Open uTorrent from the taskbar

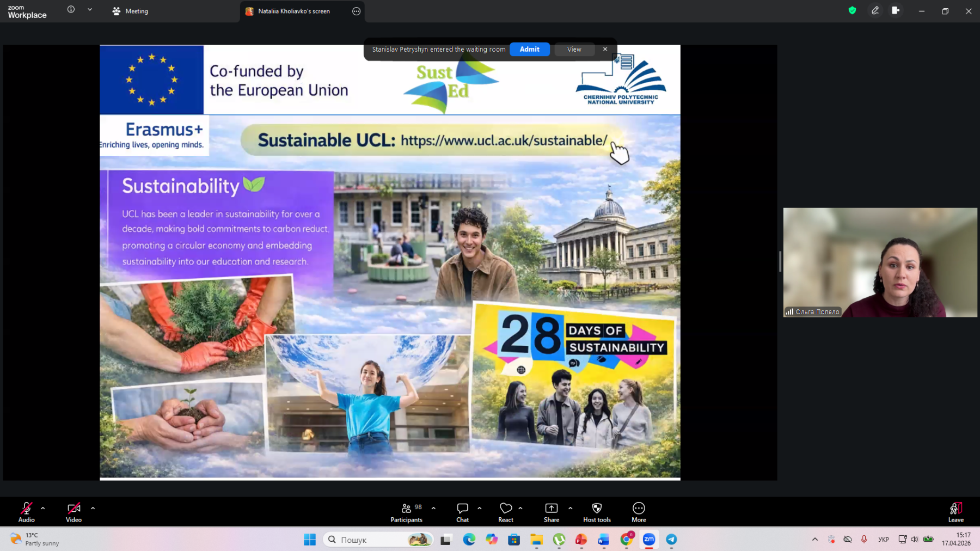click(x=559, y=540)
